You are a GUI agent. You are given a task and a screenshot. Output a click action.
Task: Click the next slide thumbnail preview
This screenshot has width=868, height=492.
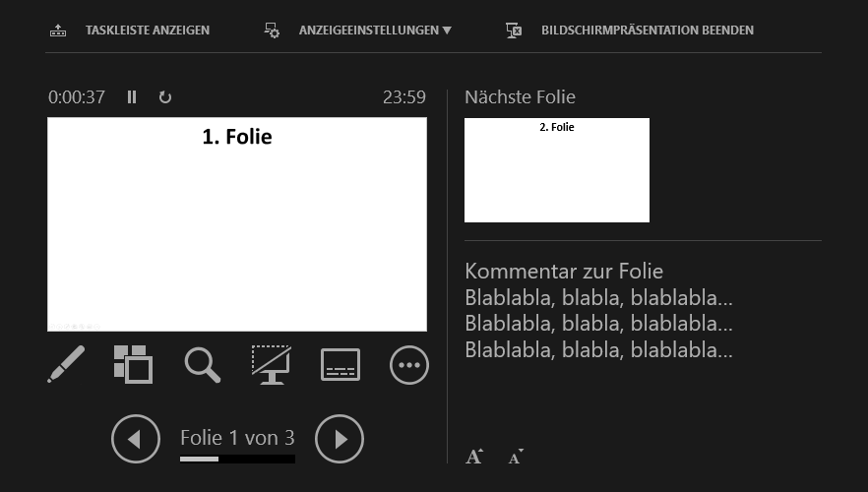[x=556, y=170]
